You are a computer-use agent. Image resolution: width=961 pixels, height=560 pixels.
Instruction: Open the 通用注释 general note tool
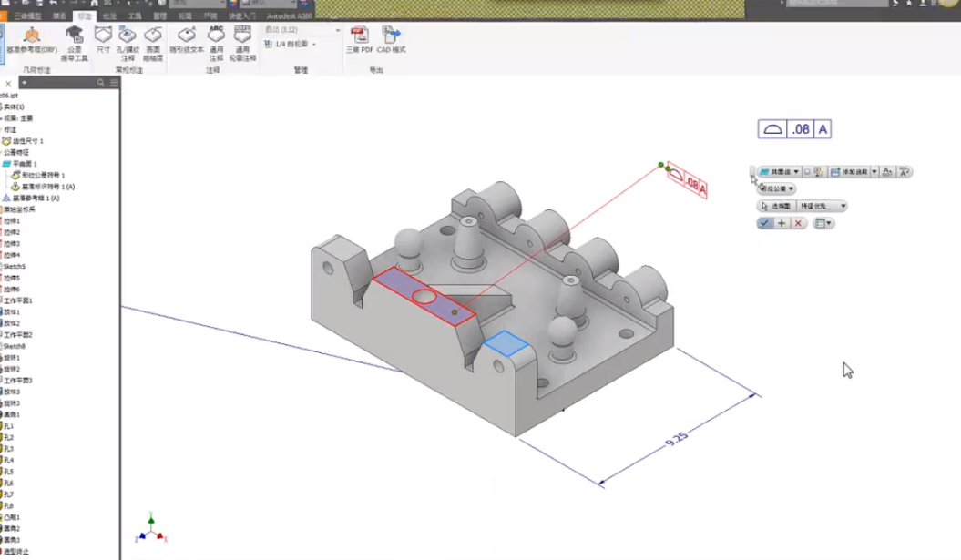pyautogui.click(x=217, y=44)
